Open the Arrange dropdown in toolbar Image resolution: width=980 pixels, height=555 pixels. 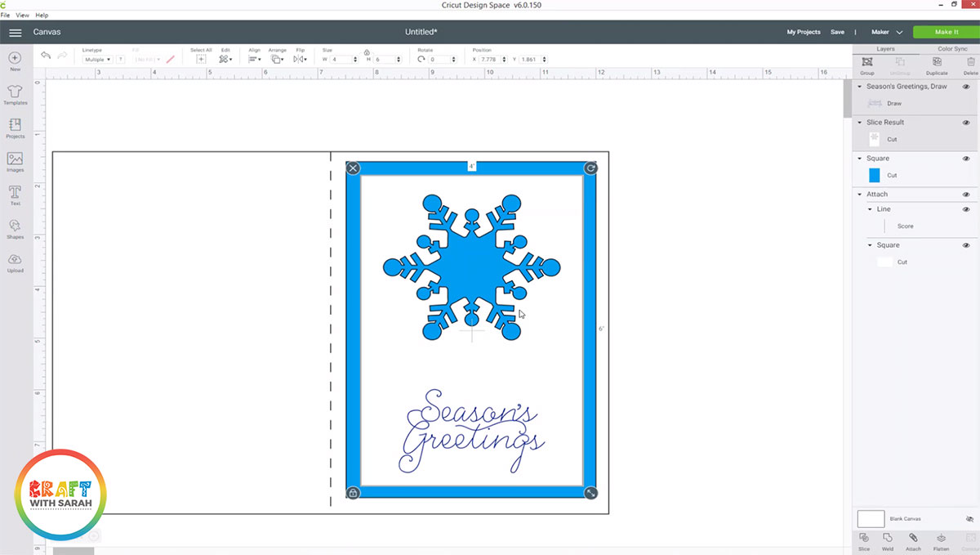[x=277, y=59]
